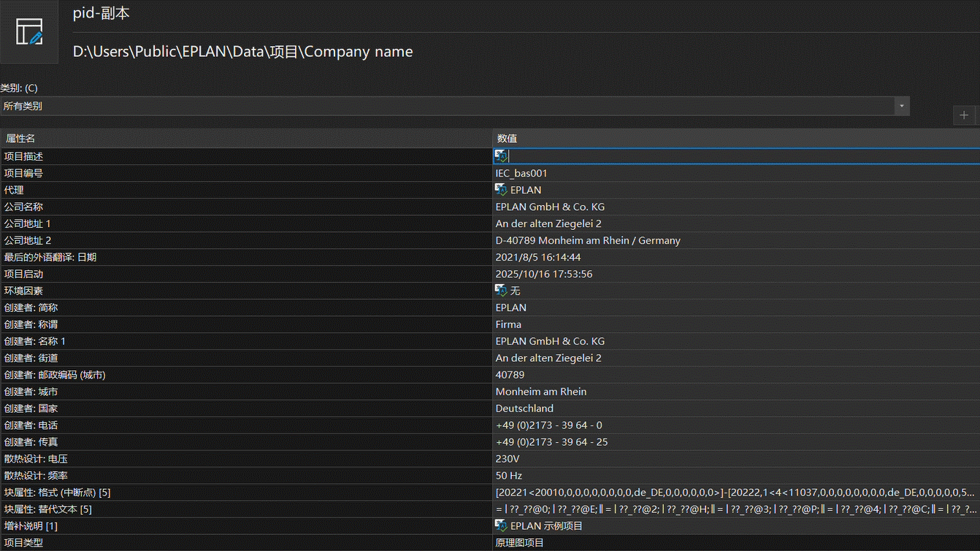This screenshot has width=980, height=551.
Task: Click the translation icon beside 无 in 环境因素 row
Action: tap(501, 290)
